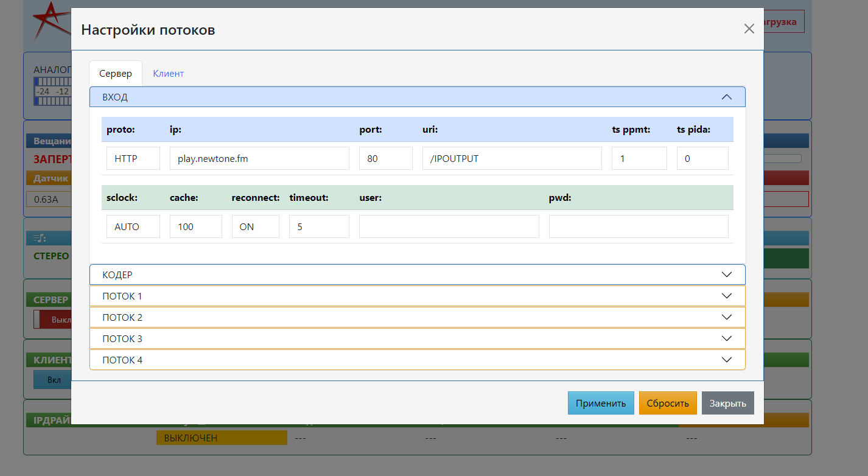The image size is (868, 476).
Task: Expand the ПОТОК 2 section
Action: pos(417,317)
